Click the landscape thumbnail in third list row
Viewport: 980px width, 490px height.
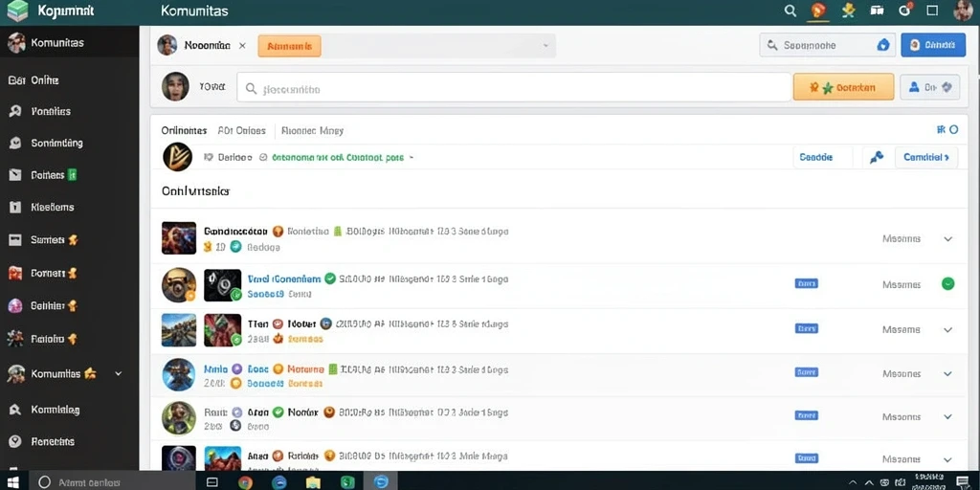tap(179, 330)
